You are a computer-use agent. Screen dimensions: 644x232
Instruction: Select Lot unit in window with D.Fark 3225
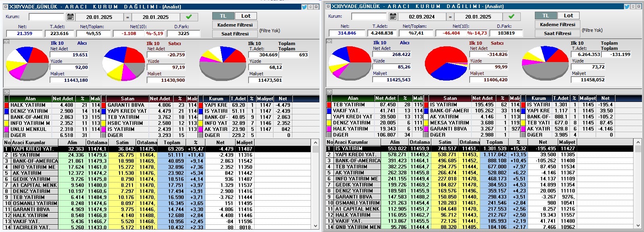coord(246,16)
